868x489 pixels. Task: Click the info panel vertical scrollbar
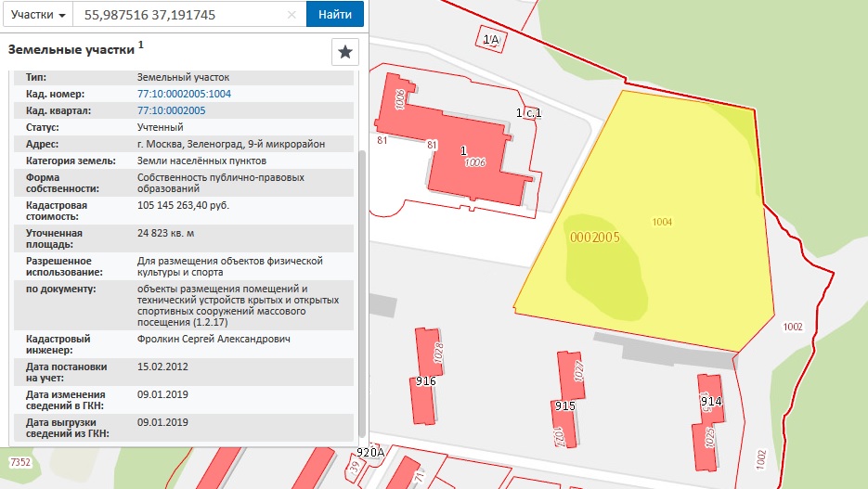(x=362, y=278)
